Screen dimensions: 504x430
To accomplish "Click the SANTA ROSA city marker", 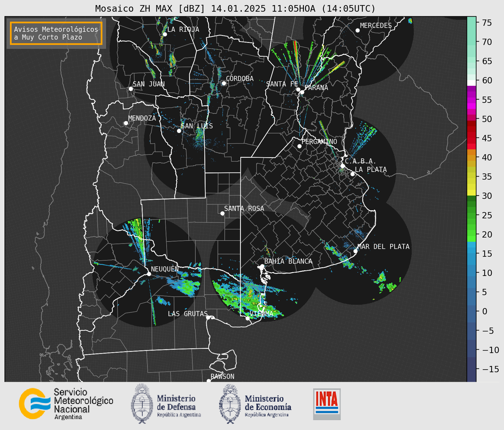I will pos(222,214).
